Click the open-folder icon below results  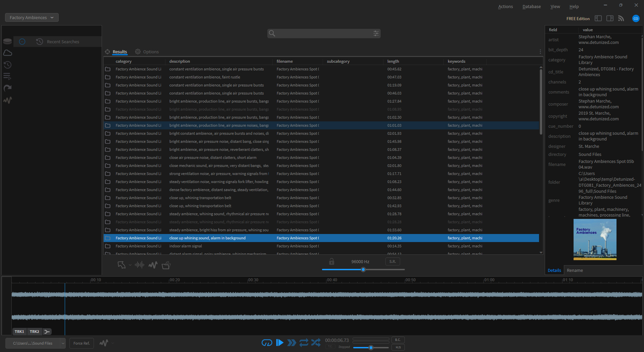[x=166, y=265]
